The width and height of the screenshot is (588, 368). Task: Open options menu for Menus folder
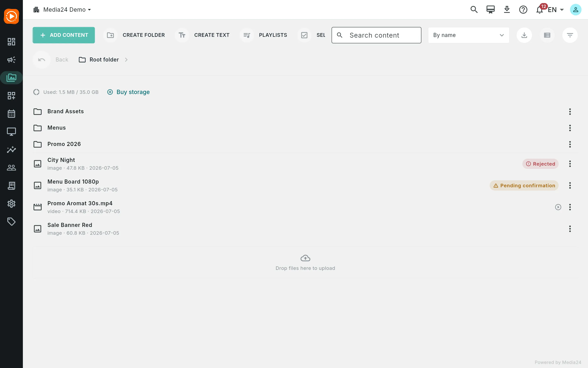click(x=570, y=128)
